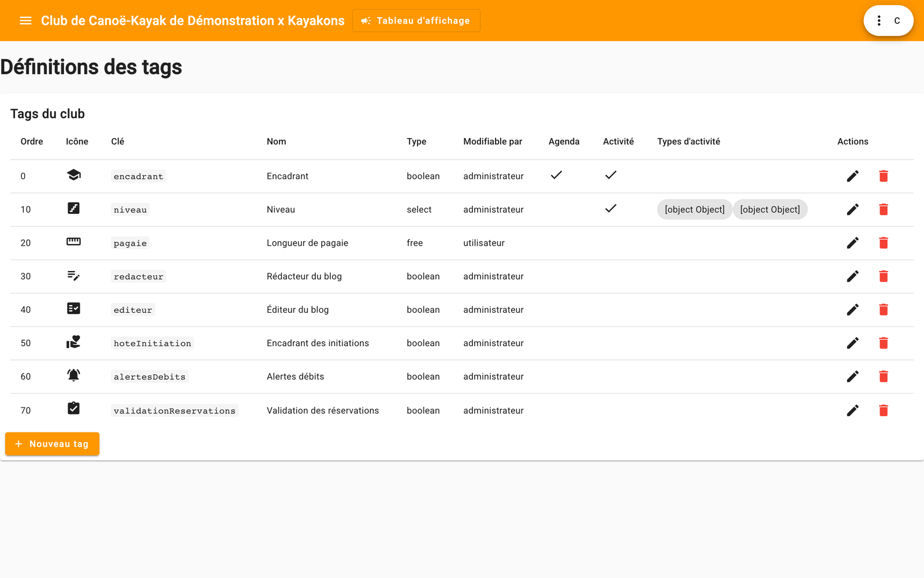Viewport: 924px width, 578px height.
Task: Edit the encadrant tag
Action: pos(852,176)
